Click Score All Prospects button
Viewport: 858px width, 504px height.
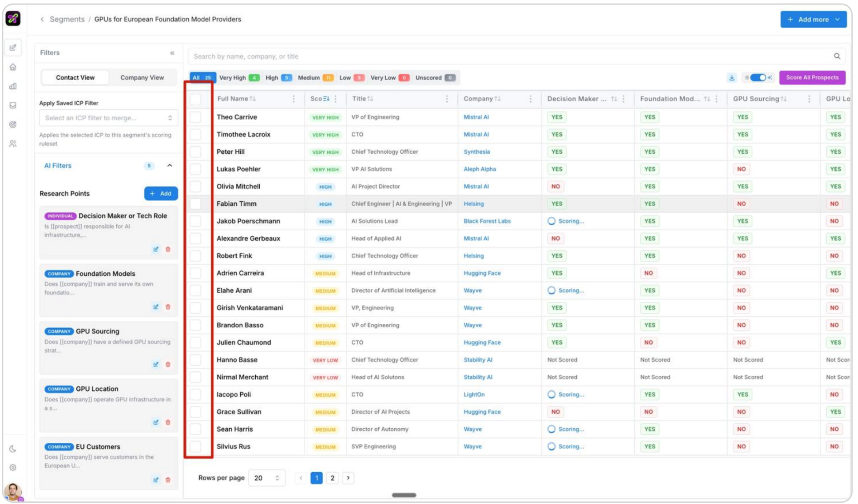812,78
